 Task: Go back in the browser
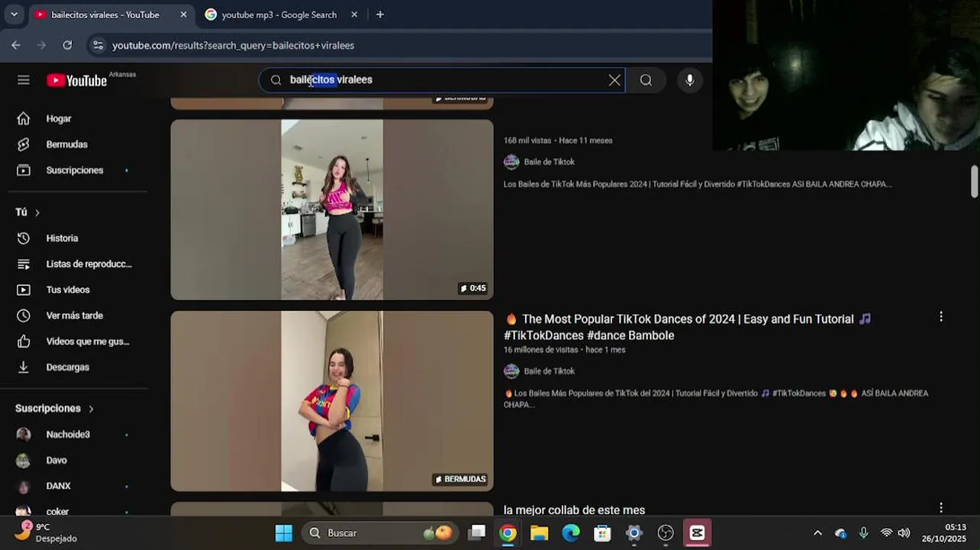(16, 45)
